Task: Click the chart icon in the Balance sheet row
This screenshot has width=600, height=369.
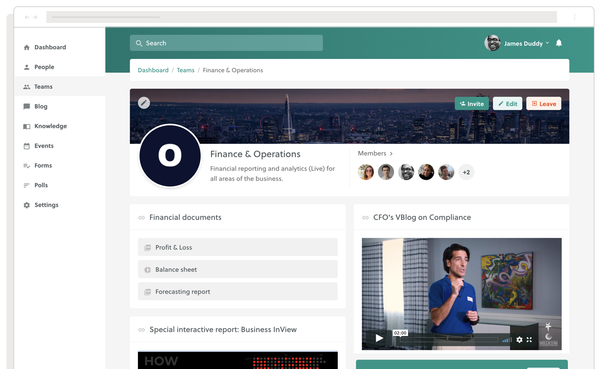Action: [x=147, y=270]
